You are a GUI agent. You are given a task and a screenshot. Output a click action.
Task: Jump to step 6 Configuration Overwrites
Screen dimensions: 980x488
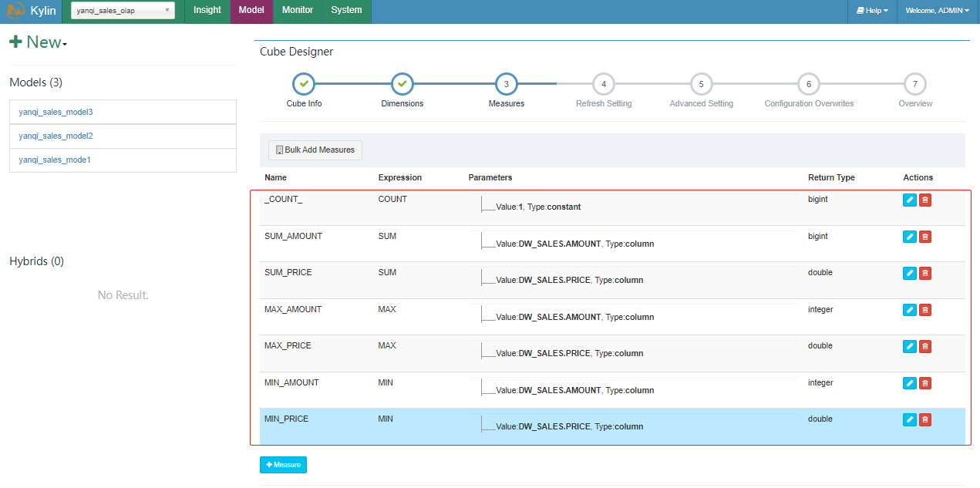[809, 83]
